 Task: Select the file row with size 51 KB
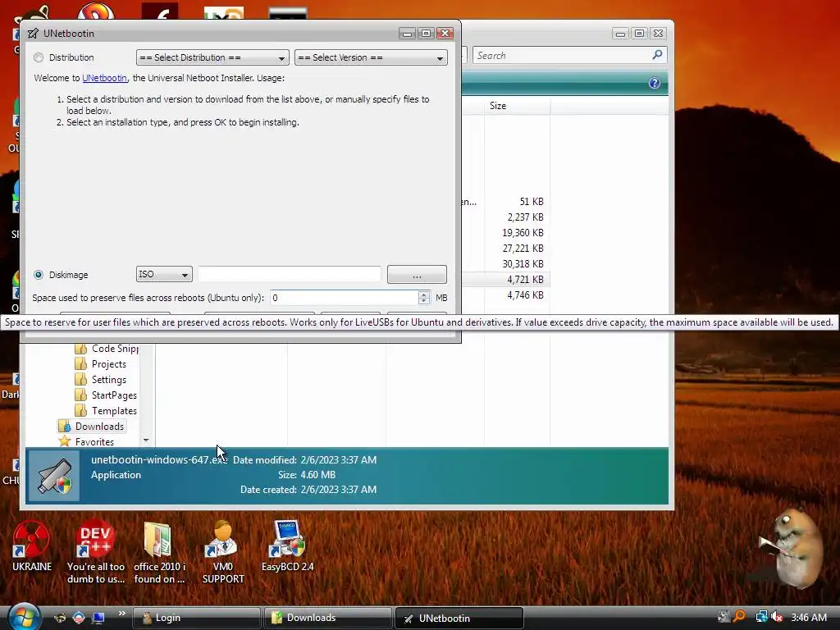click(x=505, y=202)
